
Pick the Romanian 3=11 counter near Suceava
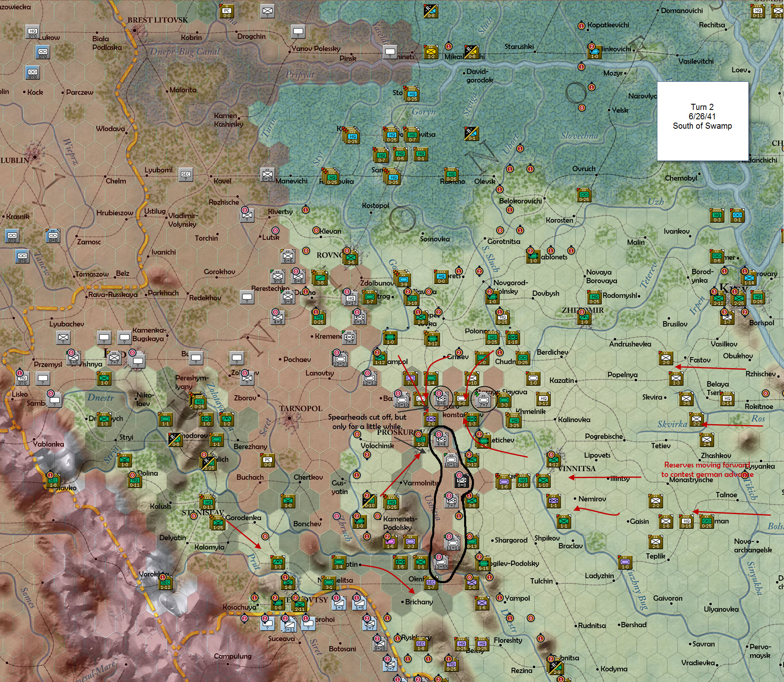point(289,624)
